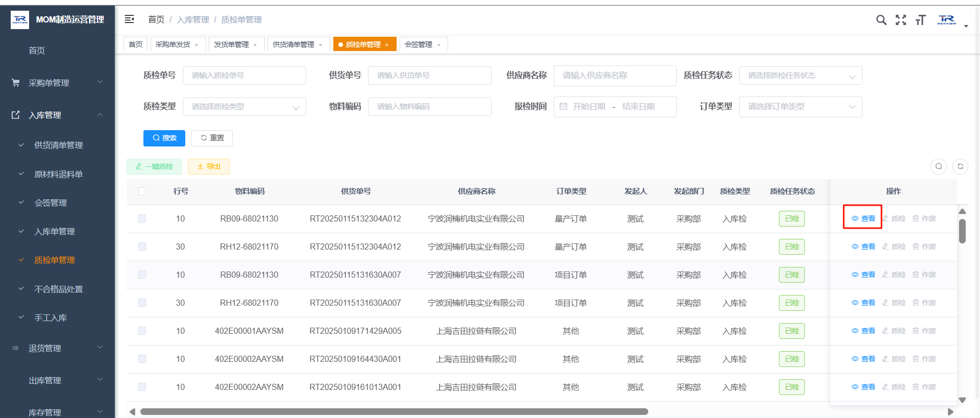Click the round refresh icon above table
This screenshot has width=980, height=418.
[x=960, y=166]
